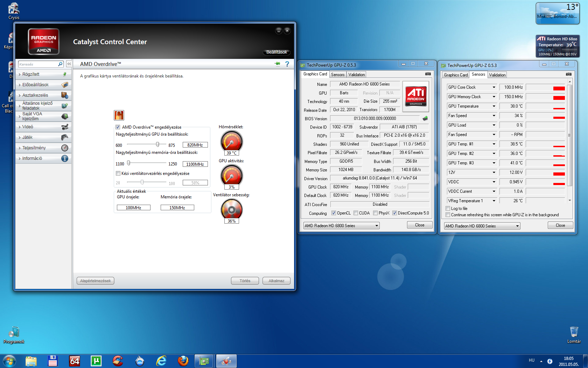Switch to Sensors tab in left GPU-Z
The width and height of the screenshot is (588, 368).
(338, 74)
